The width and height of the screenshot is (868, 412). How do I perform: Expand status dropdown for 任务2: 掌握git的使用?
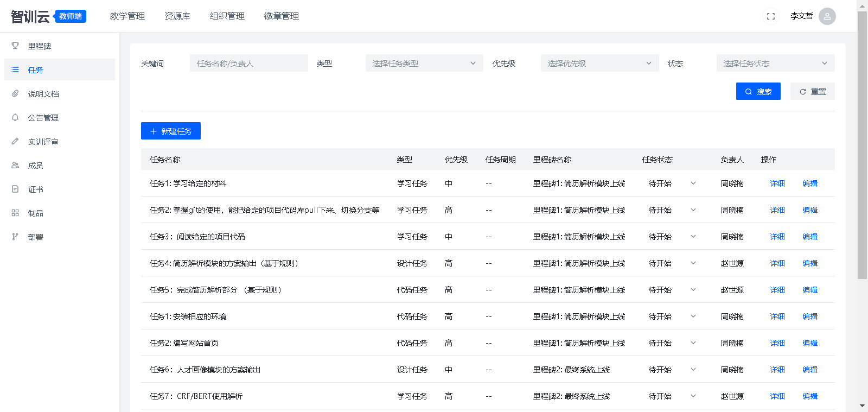(693, 210)
